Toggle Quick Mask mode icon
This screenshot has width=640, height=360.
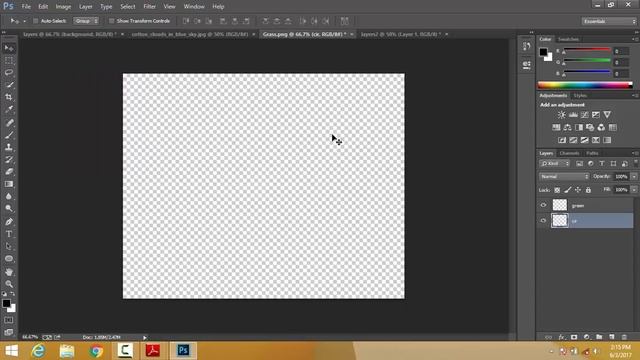(x=9, y=320)
